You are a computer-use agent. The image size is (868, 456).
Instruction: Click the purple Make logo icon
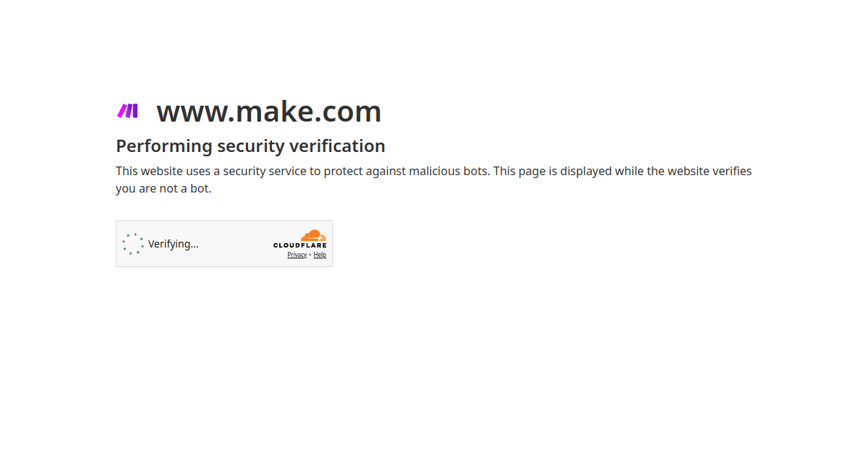(127, 111)
